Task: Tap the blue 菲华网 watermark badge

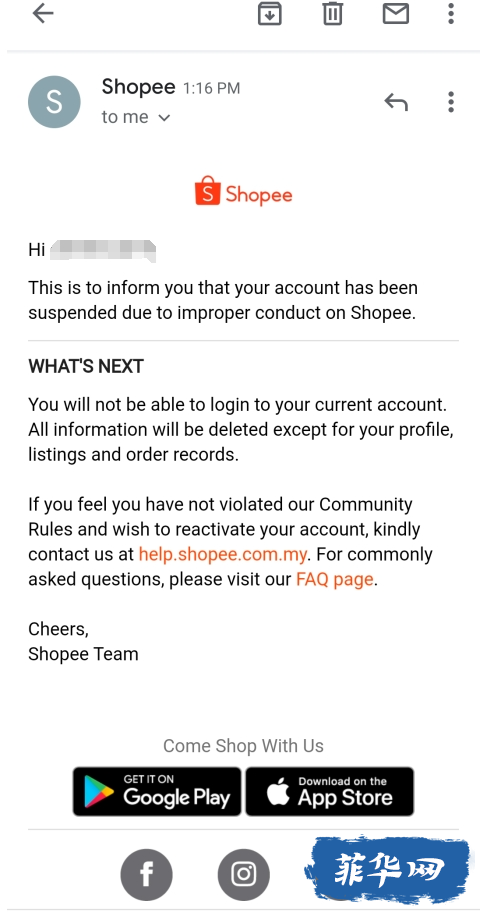Action: (x=388, y=870)
